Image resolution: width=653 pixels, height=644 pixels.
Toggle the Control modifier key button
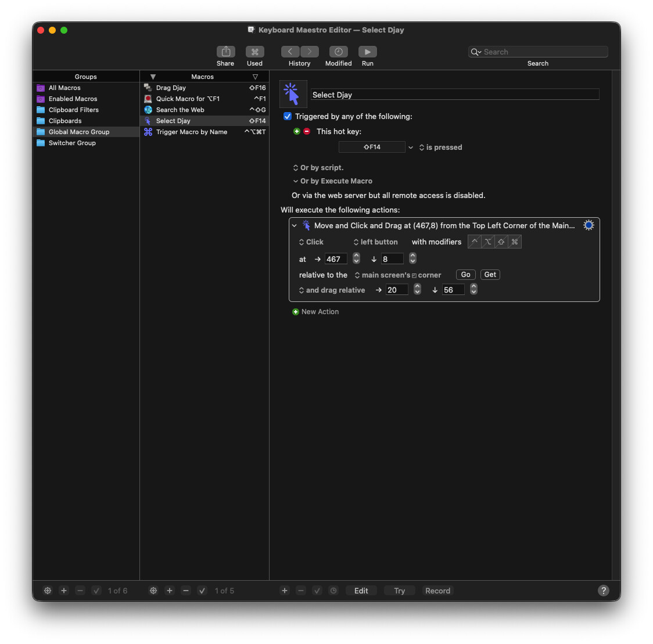coord(475,242)
